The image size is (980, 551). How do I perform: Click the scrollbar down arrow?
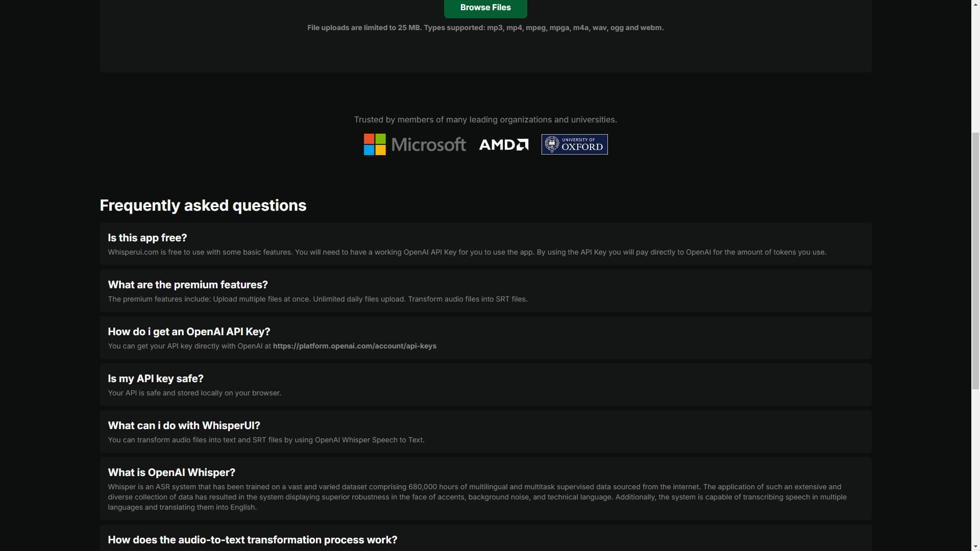[975, 546]
